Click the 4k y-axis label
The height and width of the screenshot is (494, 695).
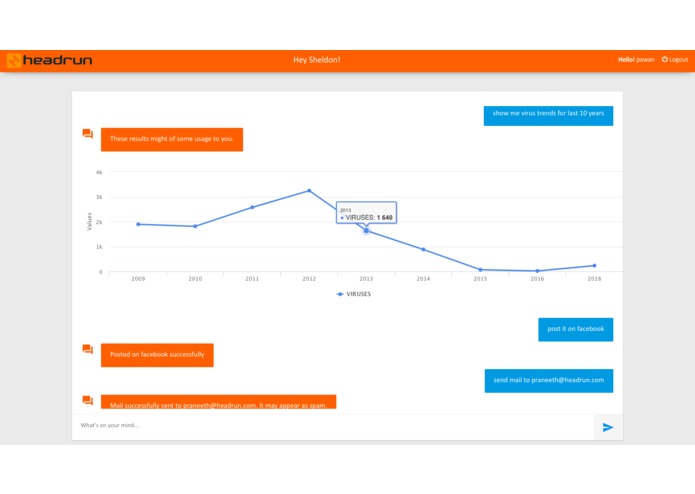99,172
